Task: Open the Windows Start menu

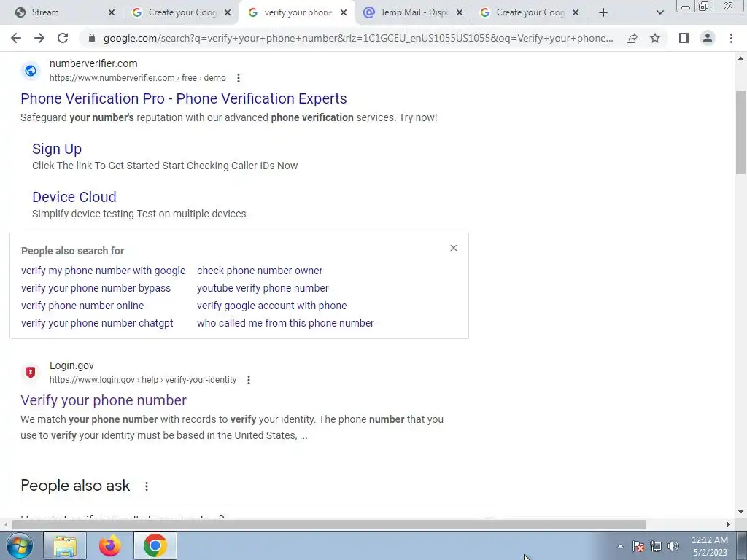Action: pos(19,545)
